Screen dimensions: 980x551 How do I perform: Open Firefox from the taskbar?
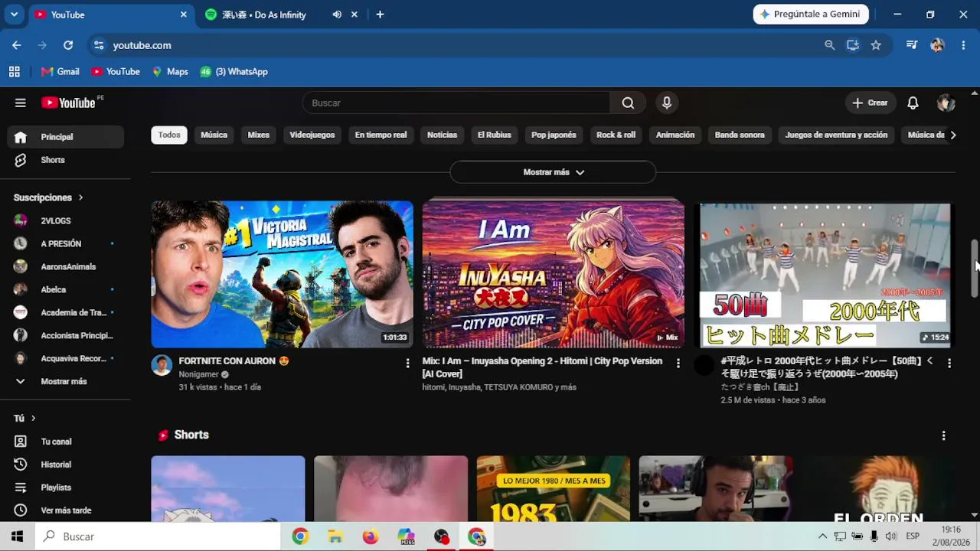coord(371,536)
